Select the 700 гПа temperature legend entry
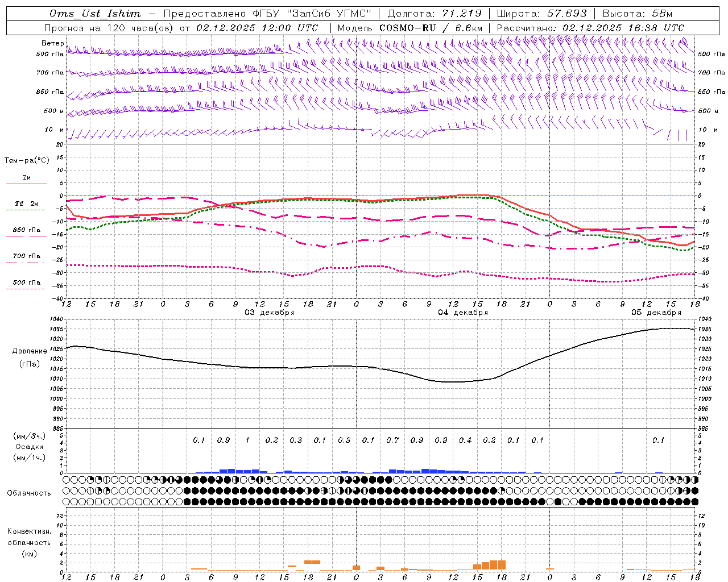Image resolution: width=728 pixels, height=582 pixels. (27, 256)
